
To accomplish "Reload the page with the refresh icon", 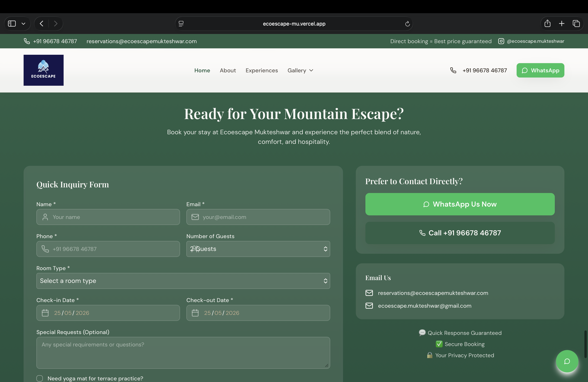I will point(407,24).
